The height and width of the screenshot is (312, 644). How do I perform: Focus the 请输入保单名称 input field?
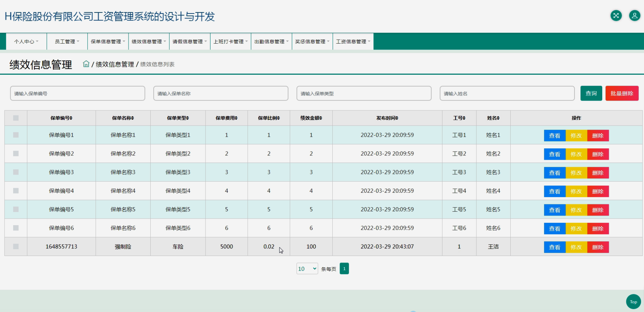221,93
